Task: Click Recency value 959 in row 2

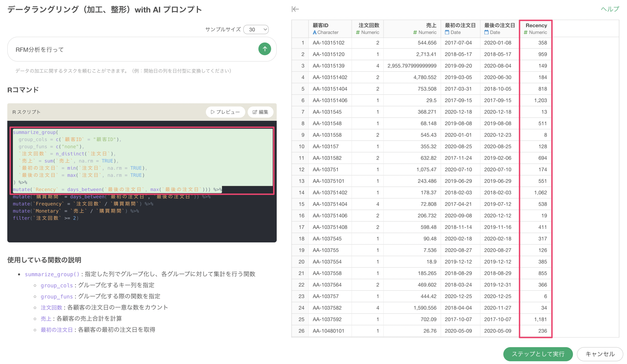Action: (x=542, y=54)
